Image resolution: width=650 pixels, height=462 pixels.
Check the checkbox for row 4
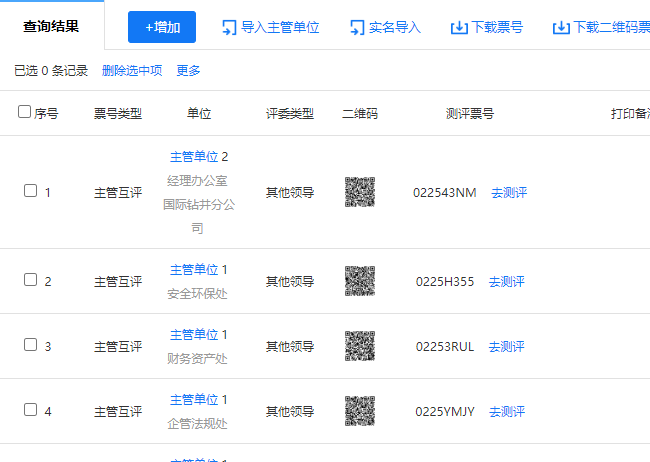(30, 410)
